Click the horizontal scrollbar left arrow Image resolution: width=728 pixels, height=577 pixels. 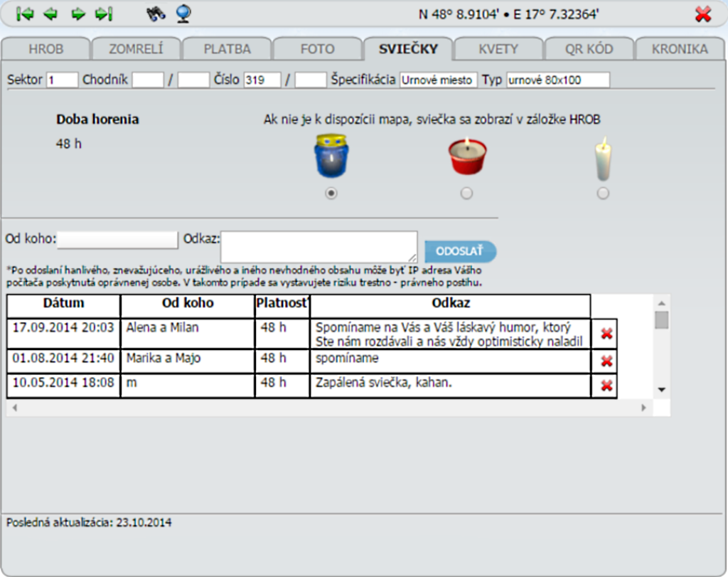coord(15,408)
